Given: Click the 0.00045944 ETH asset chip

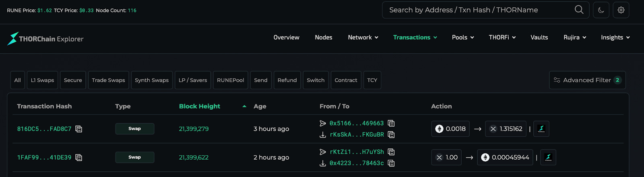Looking at the screenshot, I should (x=505, y=158).
